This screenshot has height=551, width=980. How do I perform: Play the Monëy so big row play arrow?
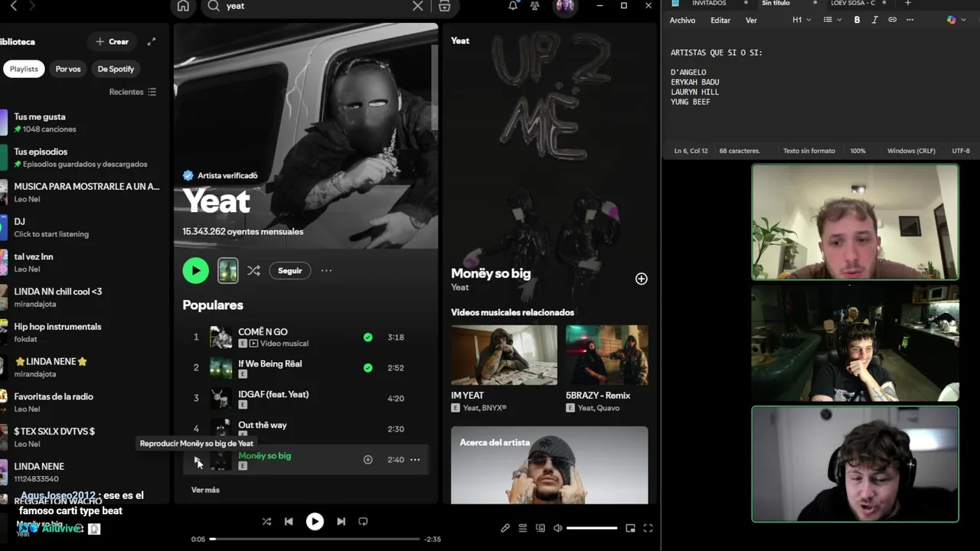pos(196,460)
